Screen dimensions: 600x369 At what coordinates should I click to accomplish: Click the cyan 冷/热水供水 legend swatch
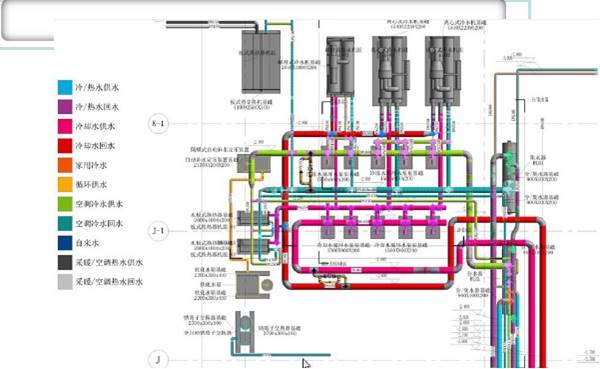[65, 87]
